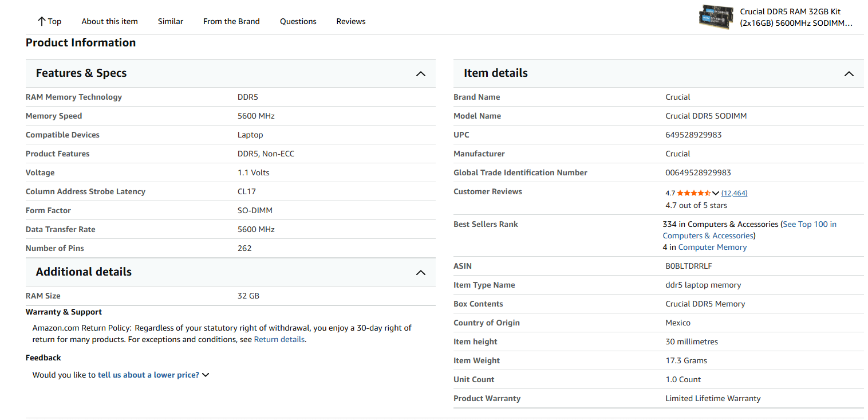This screenshot has height=420, width=868.
Task: Open the From the Brand section
Action: [x=231, y=21]
